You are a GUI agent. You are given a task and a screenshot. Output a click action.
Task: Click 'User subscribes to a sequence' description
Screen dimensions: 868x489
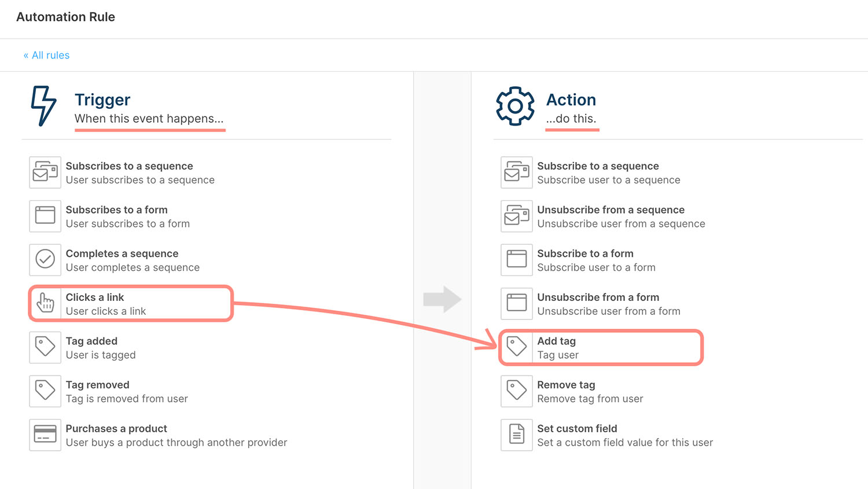coord(140,180)
